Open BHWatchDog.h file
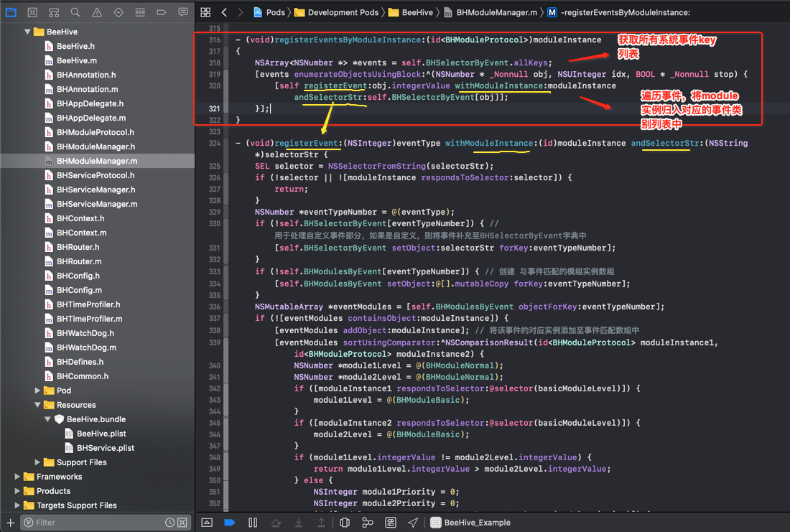790x532 pixels. pos(85,333)
